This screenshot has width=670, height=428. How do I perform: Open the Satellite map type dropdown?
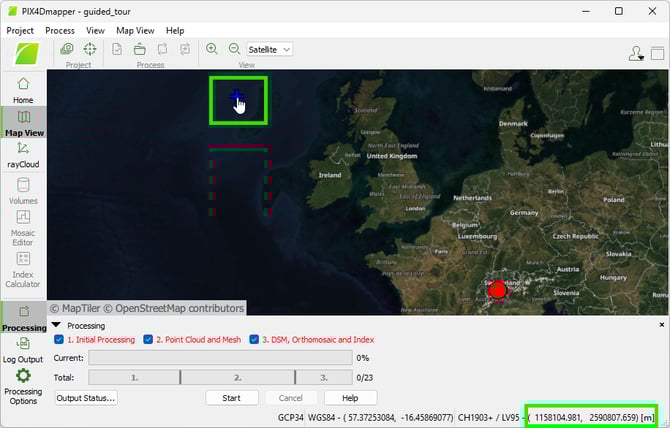click(269, 50)
